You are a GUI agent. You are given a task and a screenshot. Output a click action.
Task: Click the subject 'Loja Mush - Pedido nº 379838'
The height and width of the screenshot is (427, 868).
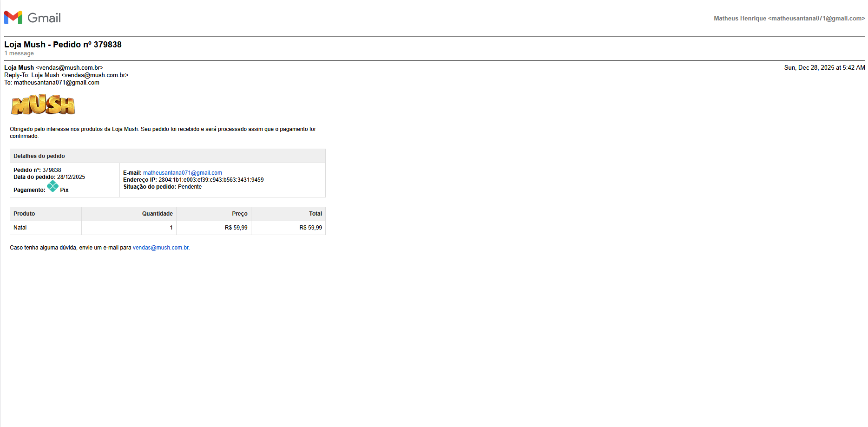click(x=63, y=45)
